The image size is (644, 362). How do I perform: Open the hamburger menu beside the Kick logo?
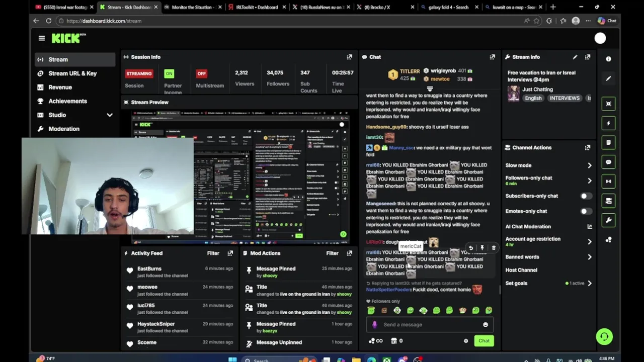pyautogui.click(x=42, y=38)
